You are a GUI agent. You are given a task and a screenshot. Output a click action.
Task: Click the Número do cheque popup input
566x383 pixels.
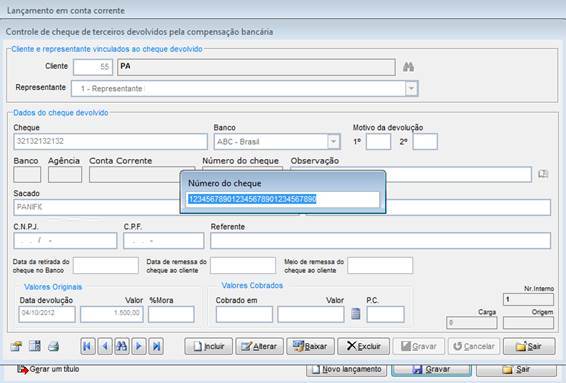tap(283, 199)
